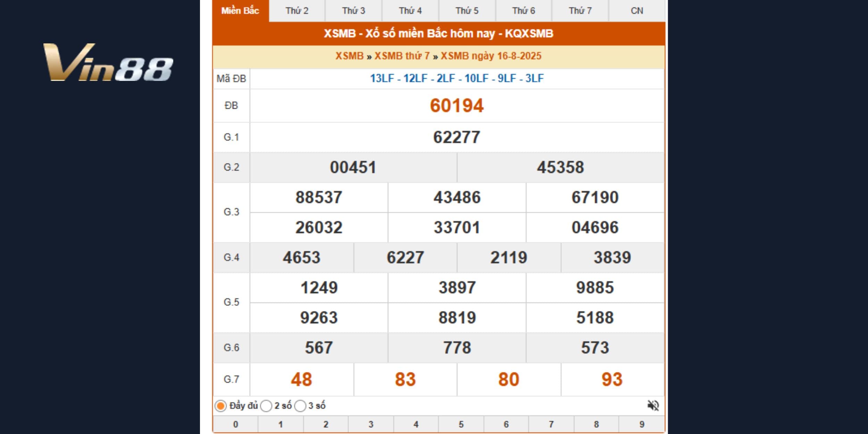The image size is (868, 434).
Task: Click the G.7 result 48
Action: click(x=301, y=379)
